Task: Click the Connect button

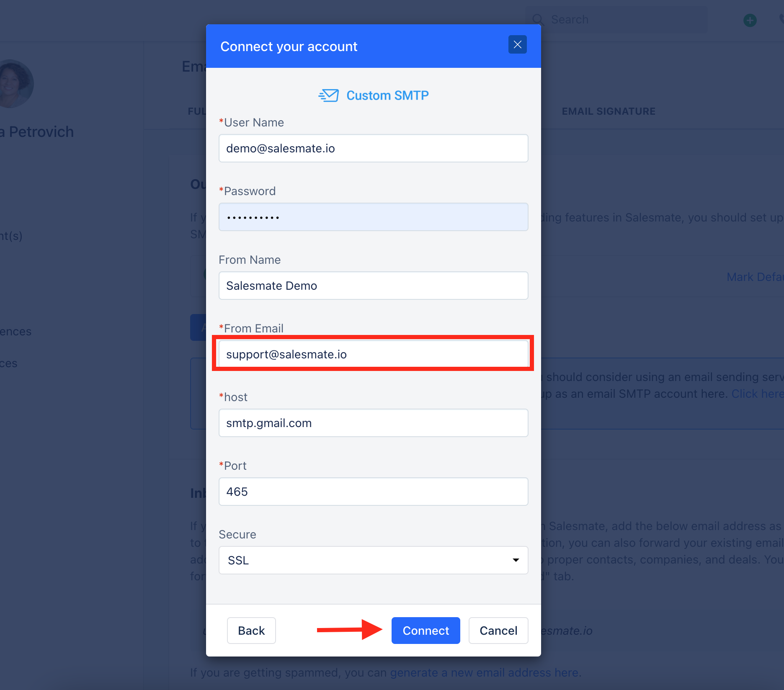Action: 426,631
